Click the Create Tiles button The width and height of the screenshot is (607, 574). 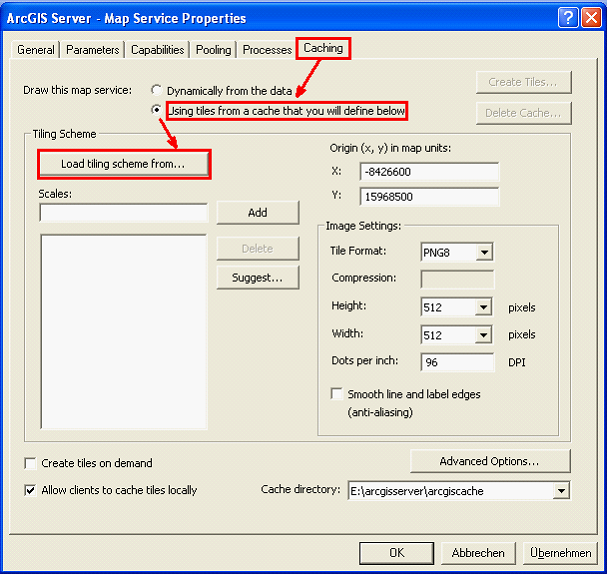click(523, 82)
